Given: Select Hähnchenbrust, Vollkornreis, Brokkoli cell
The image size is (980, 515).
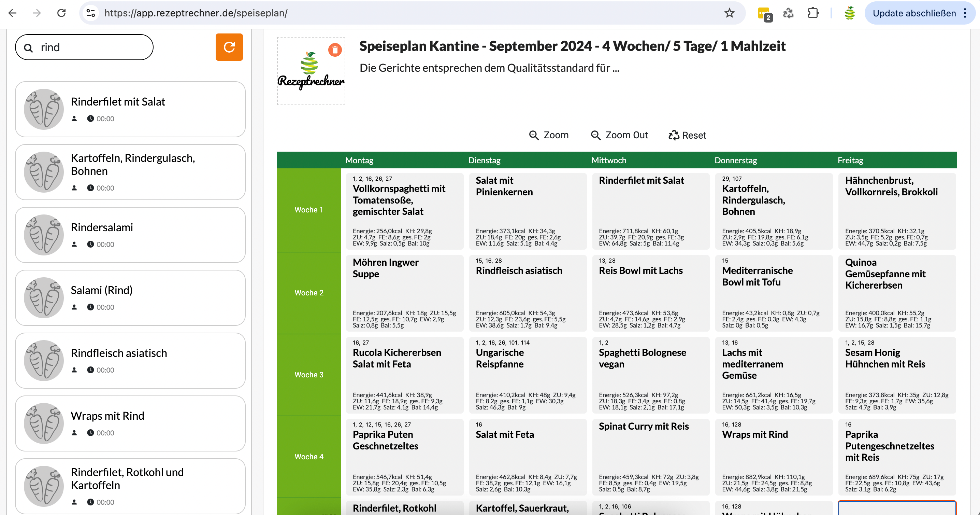Looking at the screenshot, I should pos(897,211).
